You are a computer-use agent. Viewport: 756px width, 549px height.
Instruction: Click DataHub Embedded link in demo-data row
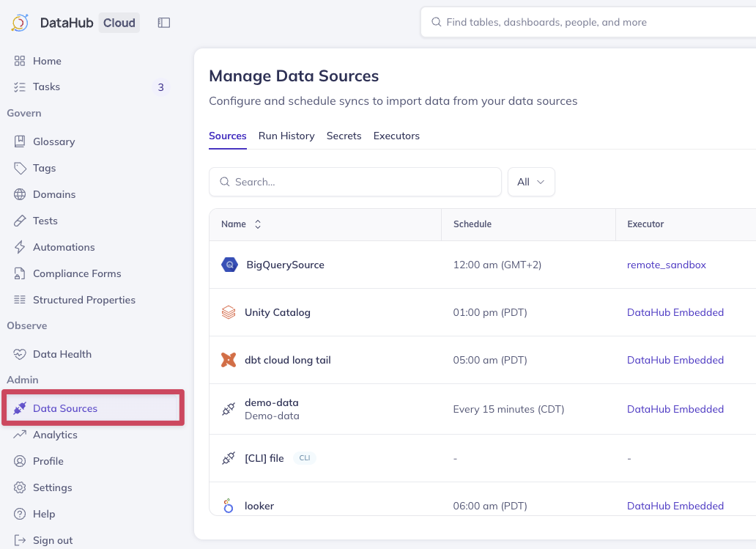[x=675, y=409]
